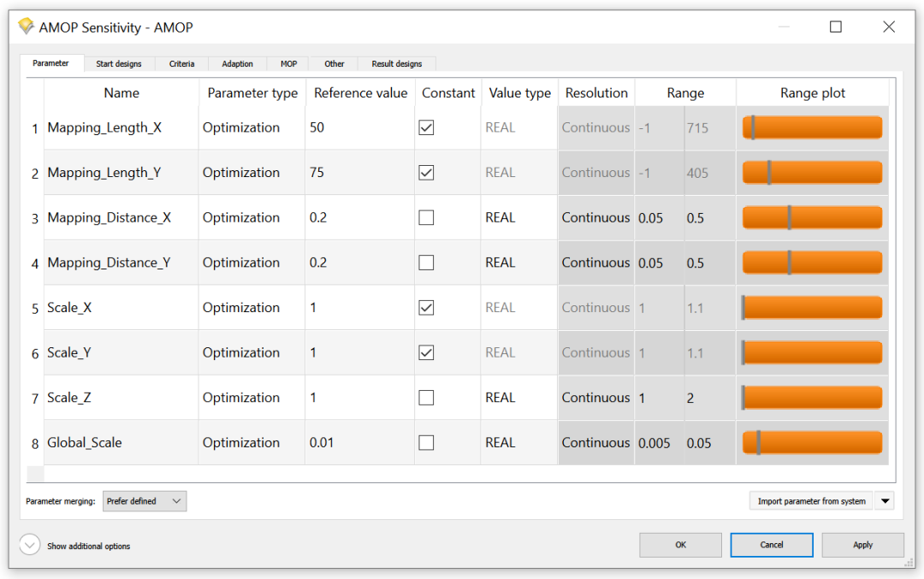Image resolution: width=924 pixels, height=579 pixels.
Task: Go to the Adaption tab
Action: (237, 63)
